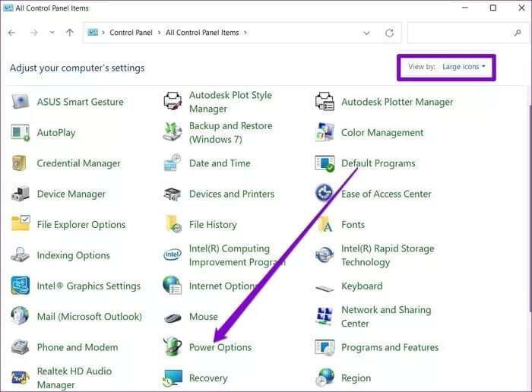Click the Mouse icon

tap(173, 318)
